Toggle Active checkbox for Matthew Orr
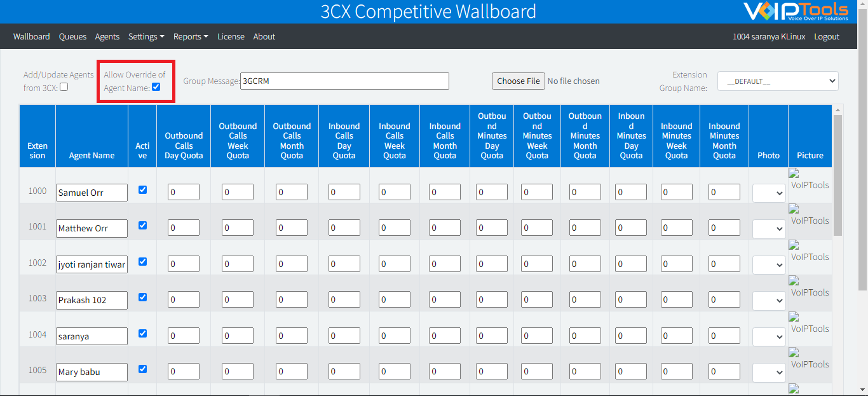 [142, 225]
